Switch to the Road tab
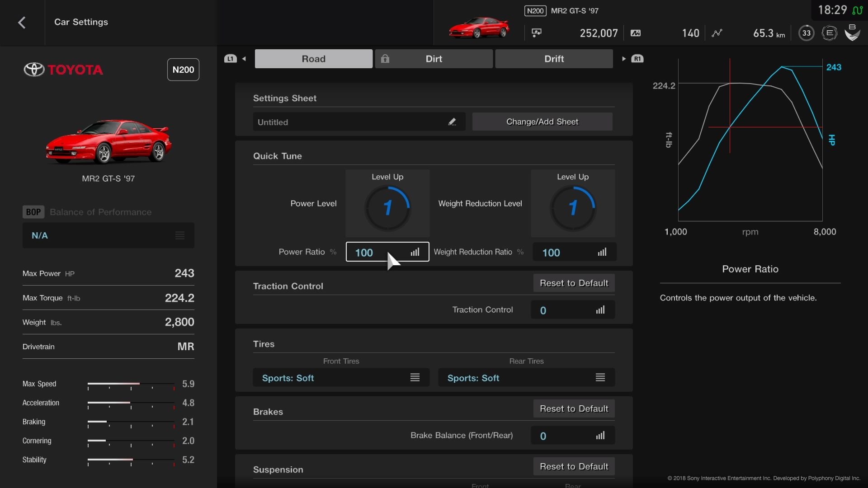The height and width of the screenshot is (488, 868). (314, 59)
